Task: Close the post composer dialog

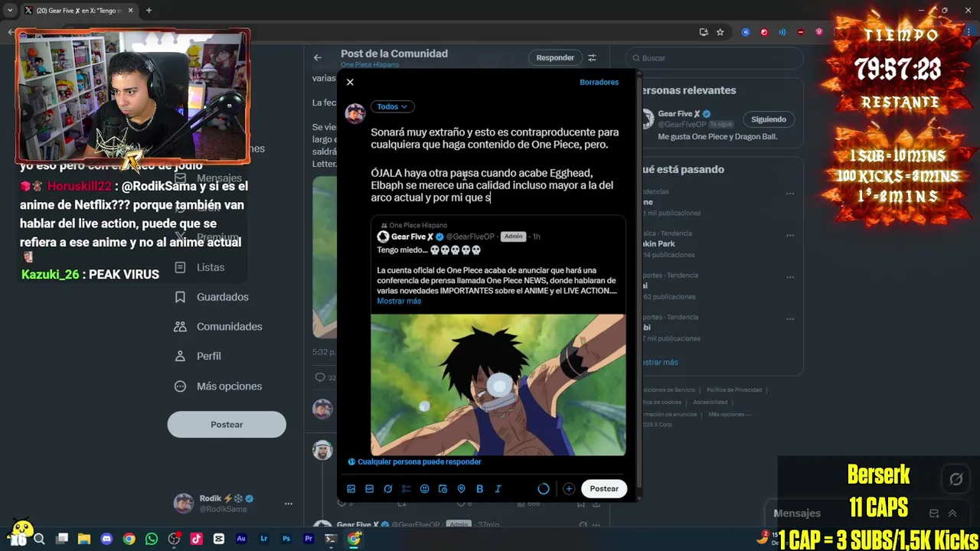Action: [350, 82]
